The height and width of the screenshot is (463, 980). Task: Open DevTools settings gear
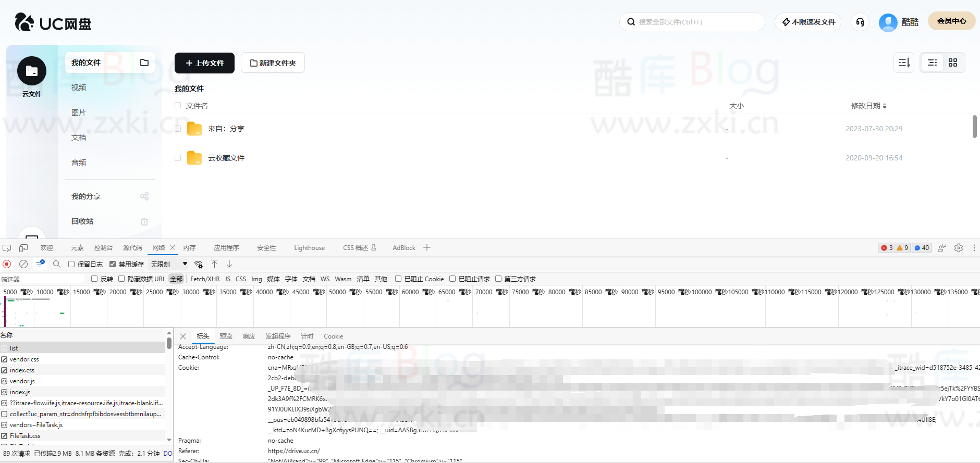(959, 248)
